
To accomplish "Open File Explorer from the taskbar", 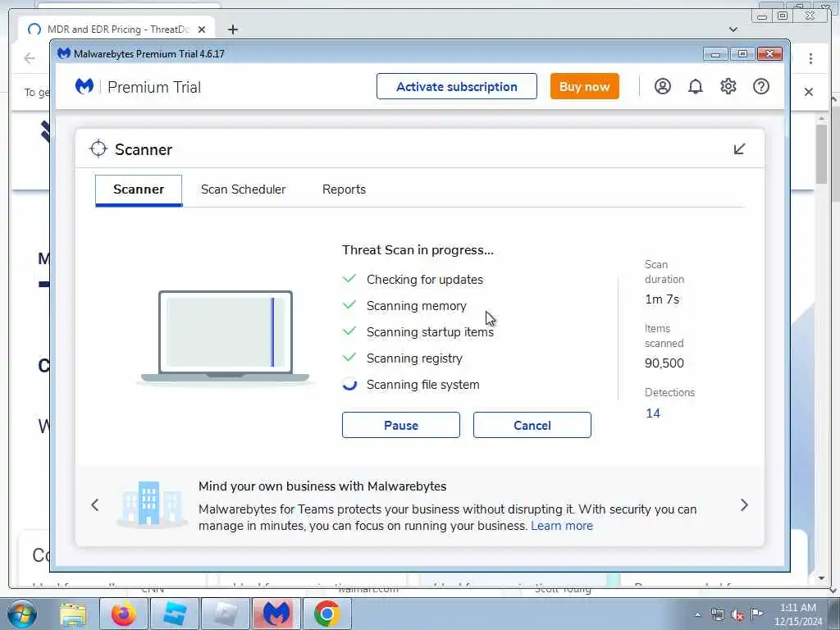I will [x=73, y=614].
